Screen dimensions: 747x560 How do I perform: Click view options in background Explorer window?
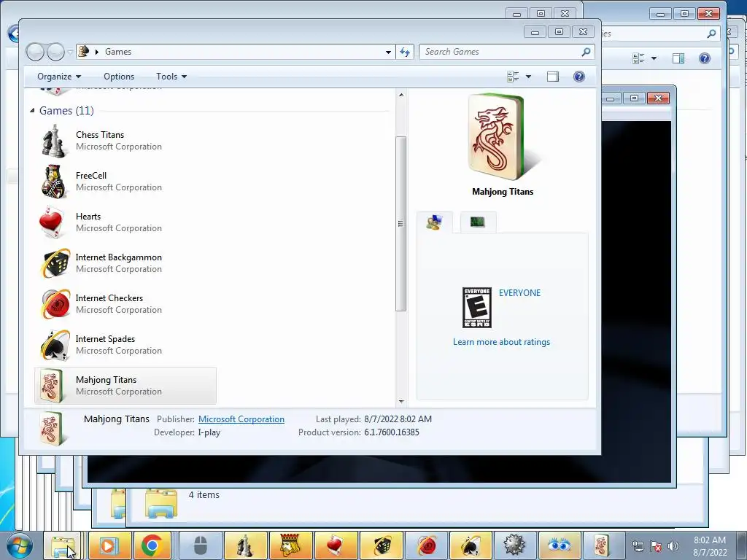(x=638, y=58)
